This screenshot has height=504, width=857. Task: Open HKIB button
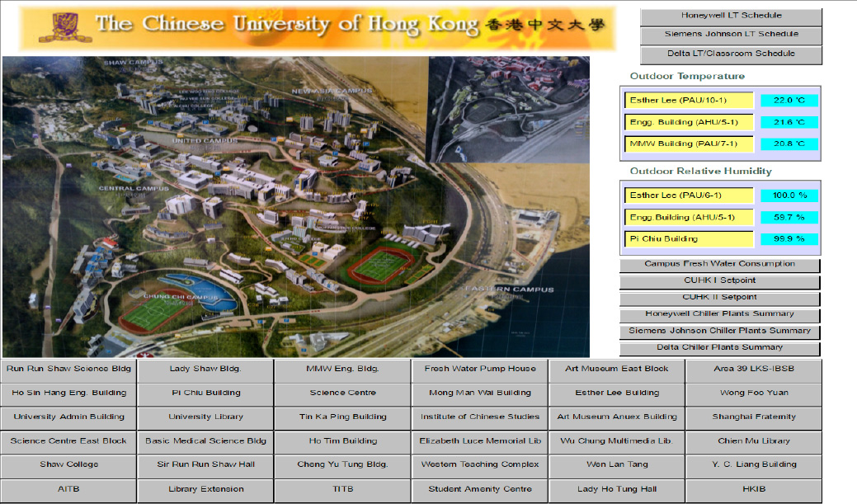point(754,491)
